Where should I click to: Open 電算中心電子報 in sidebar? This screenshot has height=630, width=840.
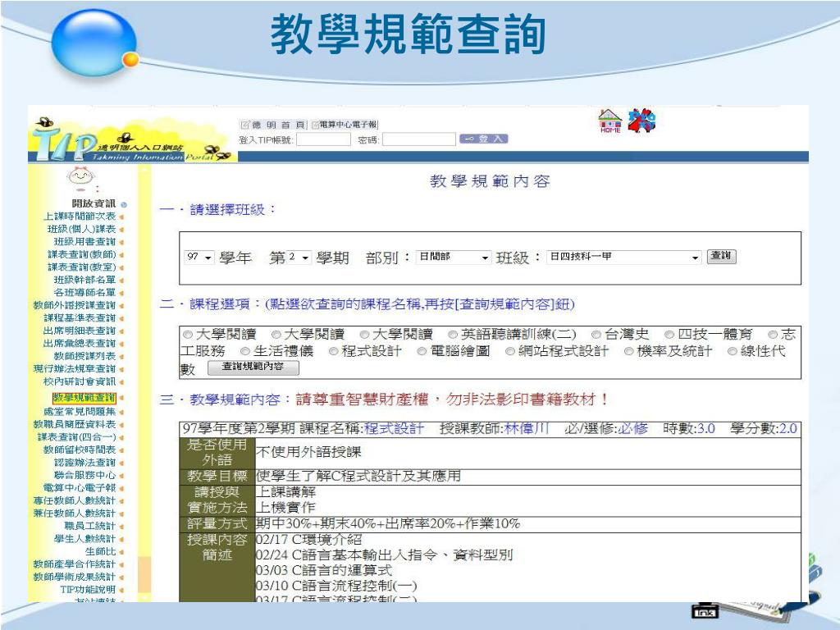click(x=80, y=488)
